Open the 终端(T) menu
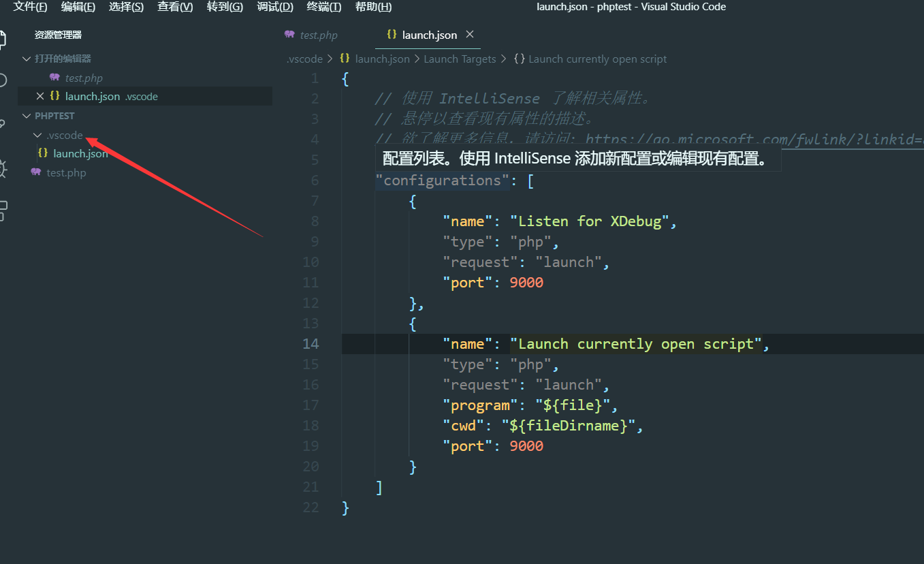 pos(324,7)
